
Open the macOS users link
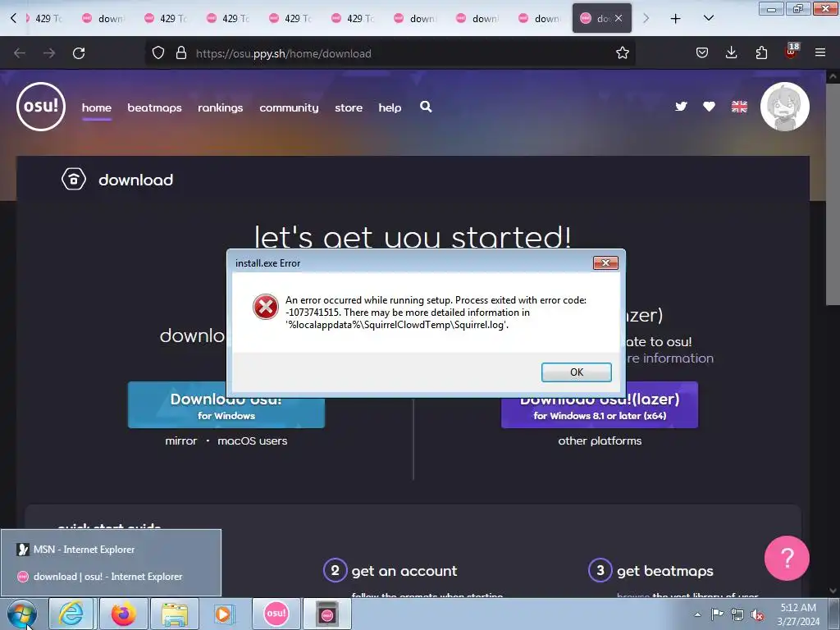tap(253, 441)
